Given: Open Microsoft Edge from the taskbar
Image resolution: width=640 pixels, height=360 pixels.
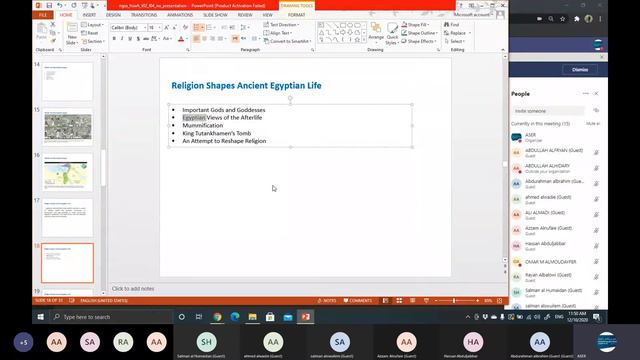Looking at the screenshot, I should click(235, 317).
